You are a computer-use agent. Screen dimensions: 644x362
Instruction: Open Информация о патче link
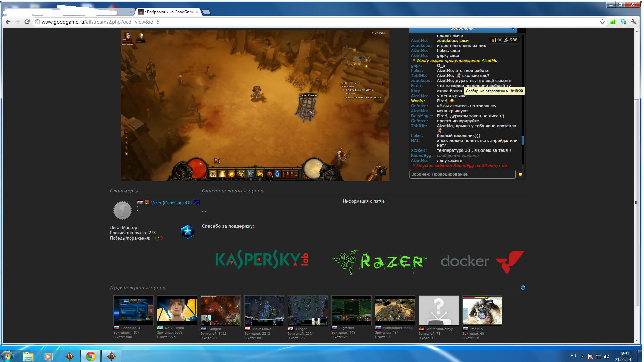(x=364, y=201)
